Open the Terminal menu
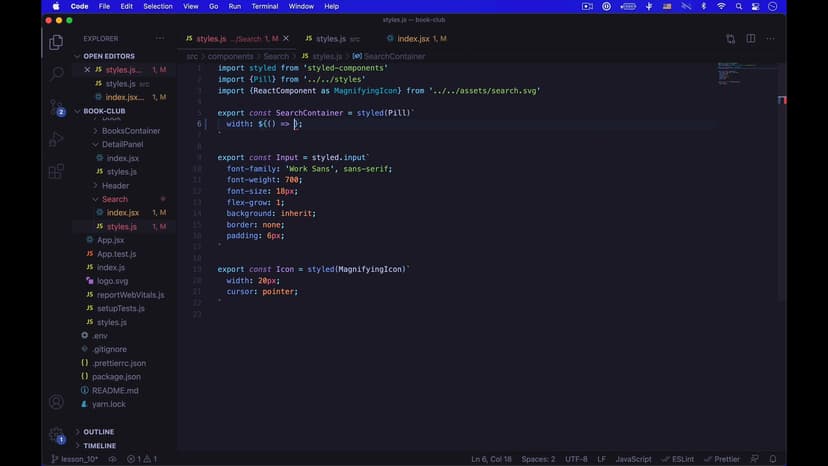Screen dimensions: 828x466 tap(265, 6)
